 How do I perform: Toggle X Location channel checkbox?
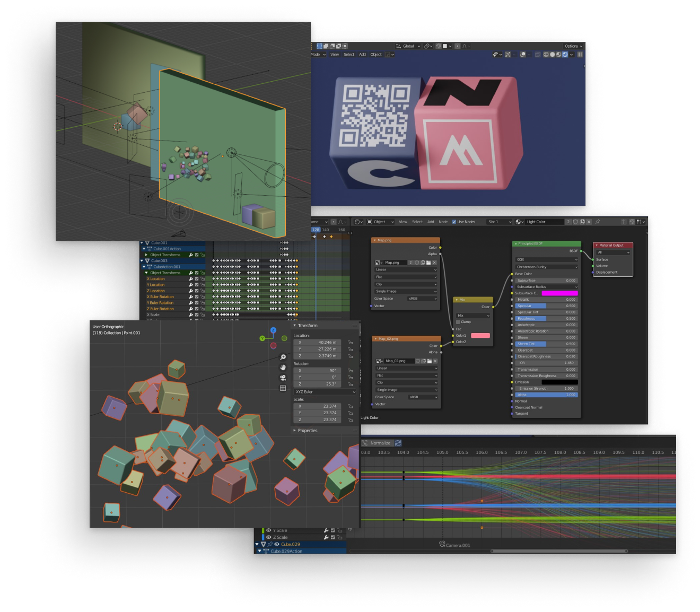(x=197, y=279)
